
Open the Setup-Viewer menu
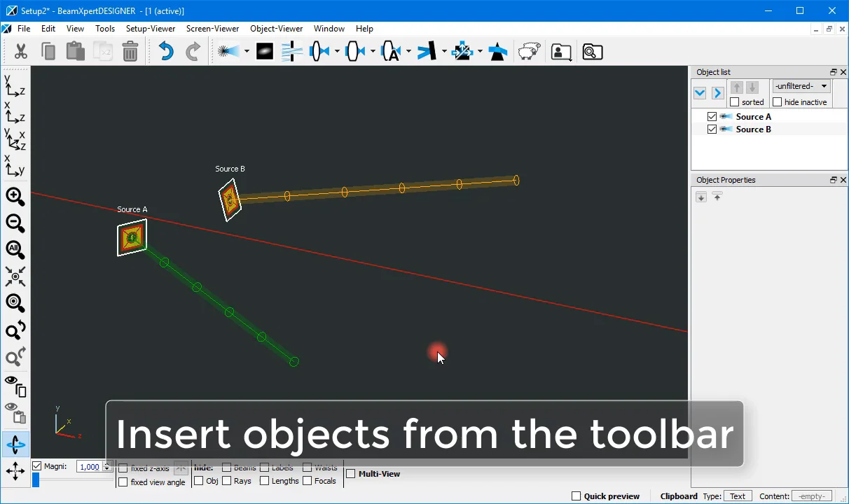(x=151, y=29)
